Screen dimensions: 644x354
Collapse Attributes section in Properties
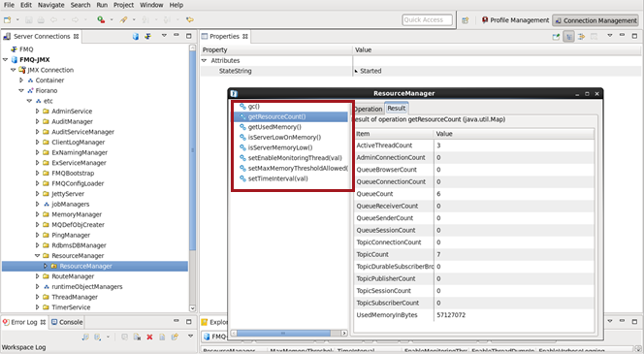204,60
